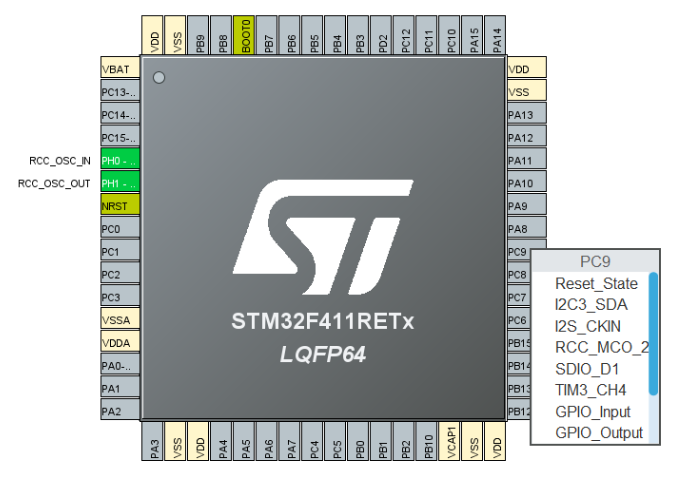Click pin PB1
The height and width of the screenshot is (496, 696).
(x=381, y=441)
